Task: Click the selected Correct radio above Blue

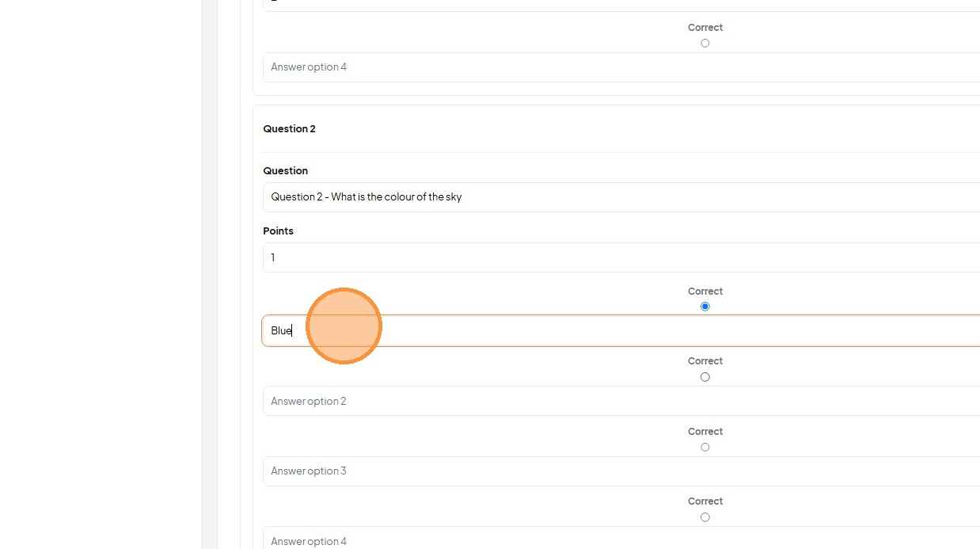Action: [705, 307]
